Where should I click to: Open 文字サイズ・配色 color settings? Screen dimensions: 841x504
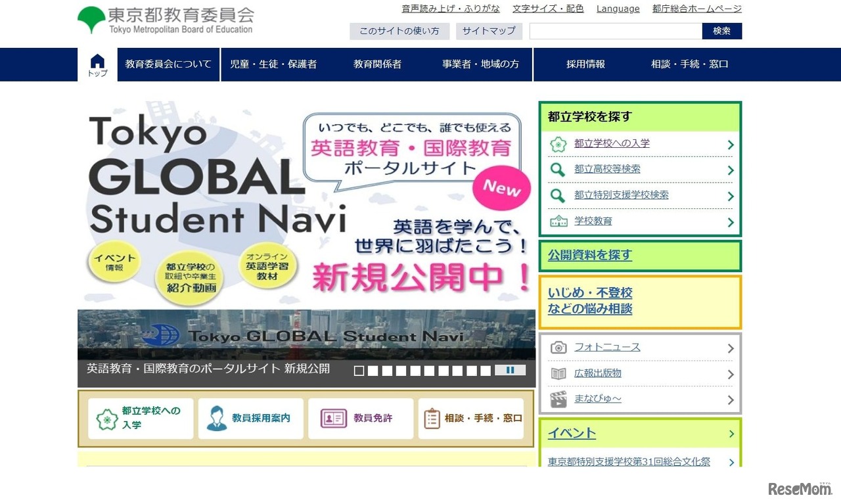click(548, 9)
